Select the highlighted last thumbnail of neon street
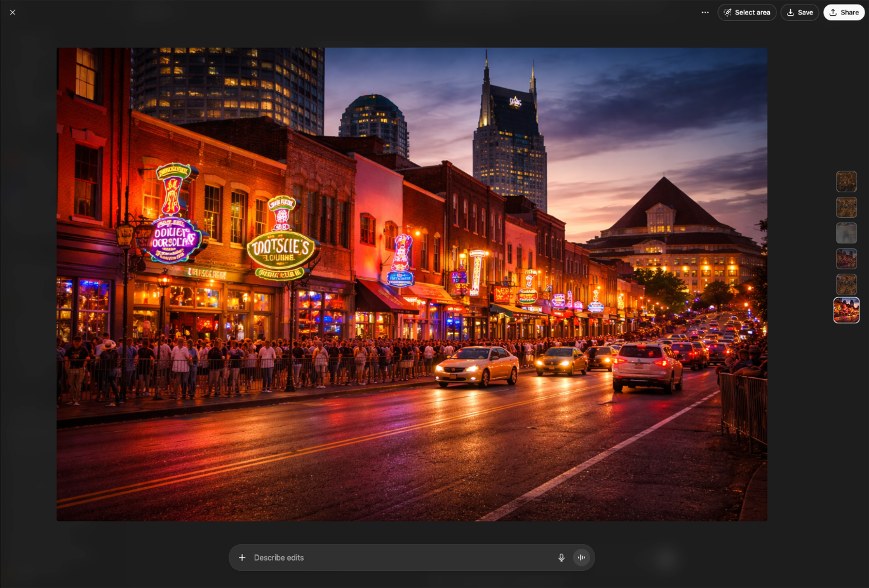 [846, 310]
